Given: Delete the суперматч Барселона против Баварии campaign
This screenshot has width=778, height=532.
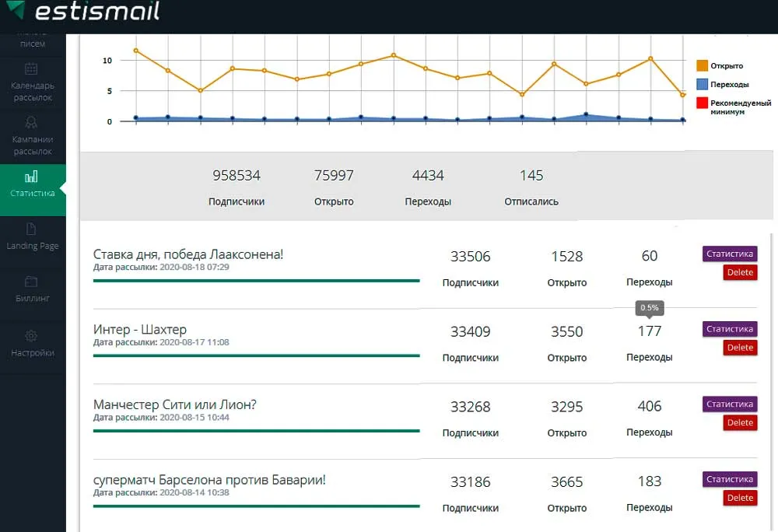Looking at the screenshot, I should 740,498.
